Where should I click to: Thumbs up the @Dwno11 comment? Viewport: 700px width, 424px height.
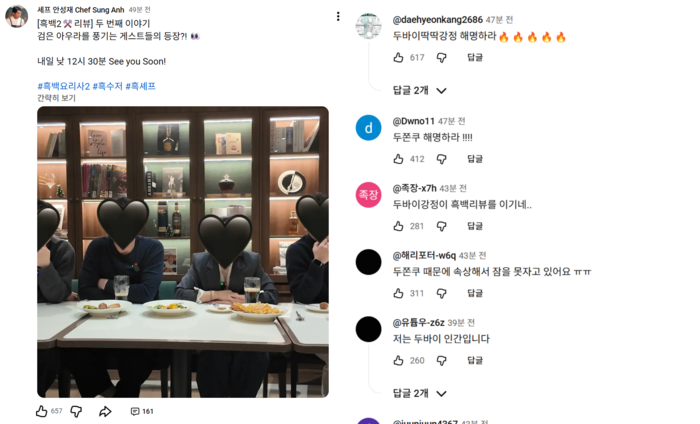(x=399, y=159)
